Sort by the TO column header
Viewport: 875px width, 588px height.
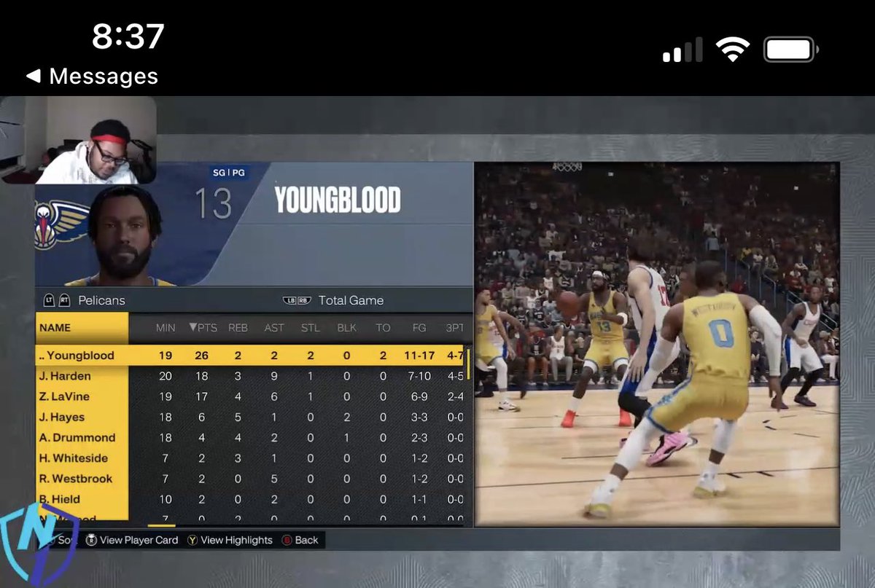click(383, 328)
